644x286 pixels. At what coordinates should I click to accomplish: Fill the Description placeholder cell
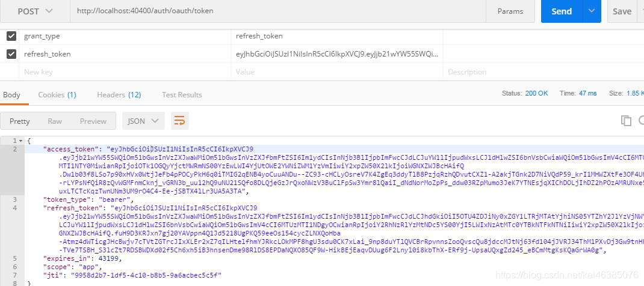pos(543,71)
